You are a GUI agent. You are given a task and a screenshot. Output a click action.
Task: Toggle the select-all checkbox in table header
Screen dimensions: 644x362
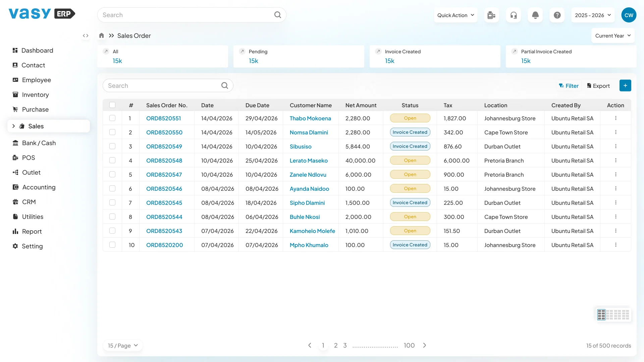click(x=112, y=105)
